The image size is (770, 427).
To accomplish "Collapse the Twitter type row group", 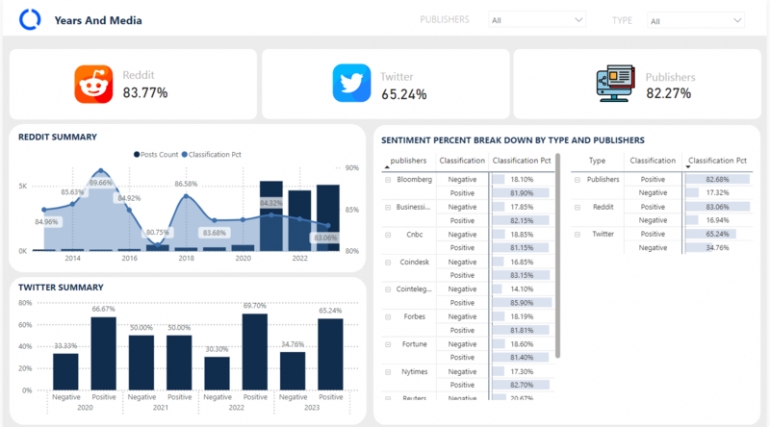I will [x=578, y=235].
